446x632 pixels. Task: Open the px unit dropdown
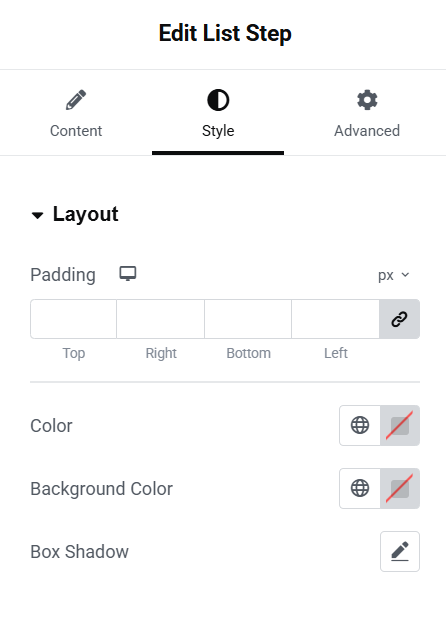click(394, 275)
